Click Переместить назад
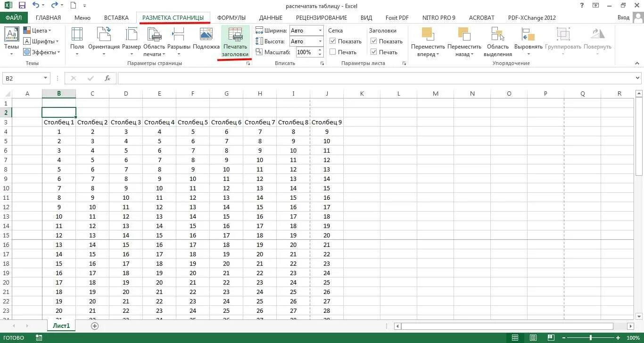The image size is (644, 343). pos(464,41)
